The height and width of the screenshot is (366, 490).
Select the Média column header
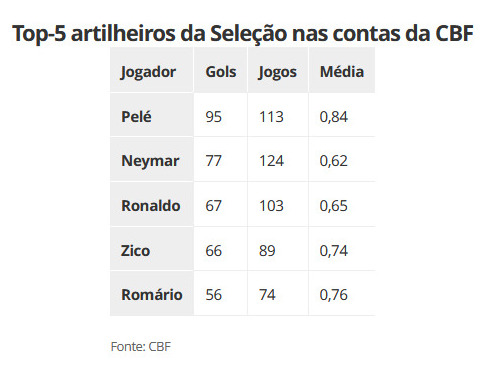tap(342, 70)
